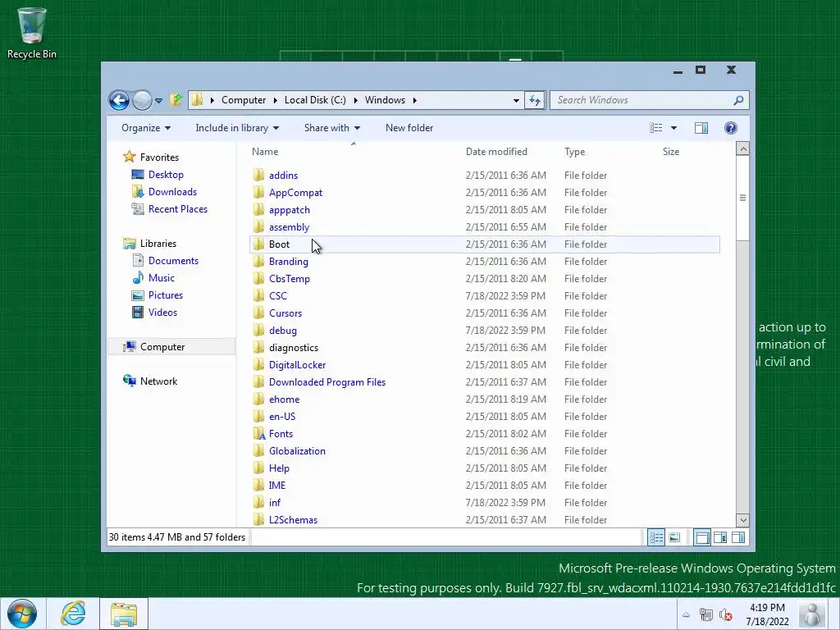840x630 pixels.
Task: Open Include in library menu
Action: 237,128
